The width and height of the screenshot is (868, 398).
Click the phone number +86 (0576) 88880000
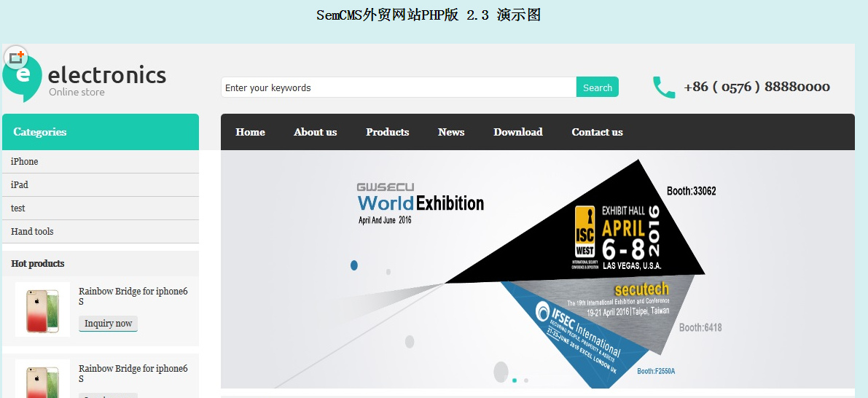pos(756,87)
